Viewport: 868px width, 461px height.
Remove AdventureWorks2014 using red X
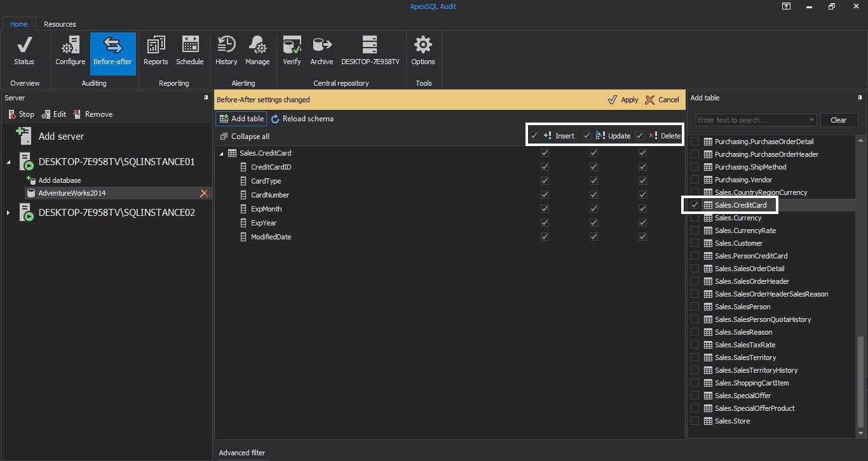point(204,193)
